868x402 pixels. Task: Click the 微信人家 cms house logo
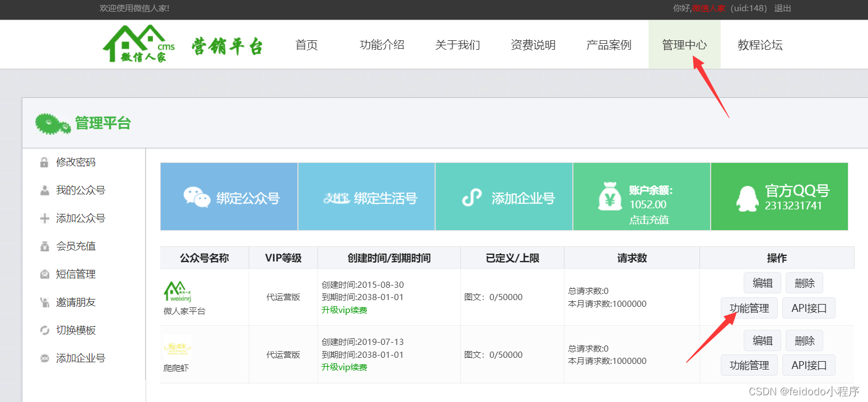[x=139, y=44]
